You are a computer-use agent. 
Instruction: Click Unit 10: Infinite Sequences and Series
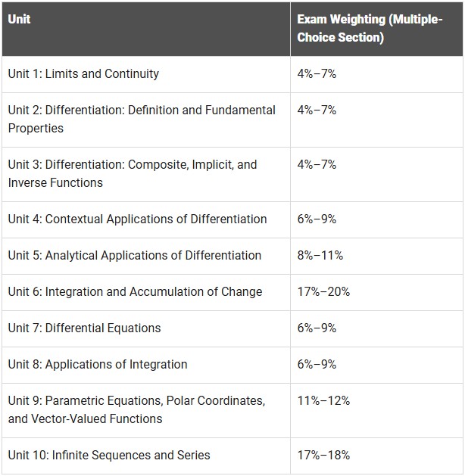point(109,455)
